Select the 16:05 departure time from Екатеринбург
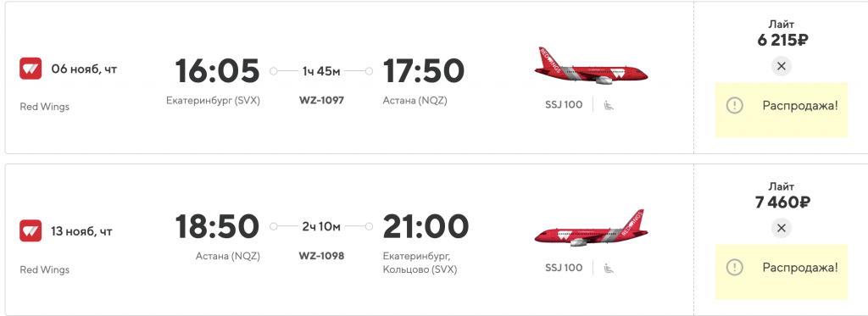This screenshot has width=868, height=316. tap(217, 71)
